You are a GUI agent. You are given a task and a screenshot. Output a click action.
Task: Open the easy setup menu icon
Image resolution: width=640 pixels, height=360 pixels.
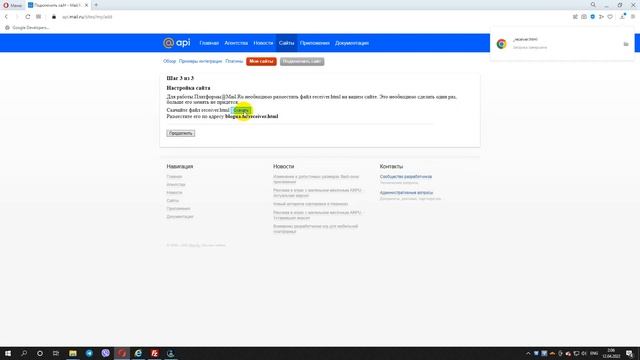pos(633,17)
